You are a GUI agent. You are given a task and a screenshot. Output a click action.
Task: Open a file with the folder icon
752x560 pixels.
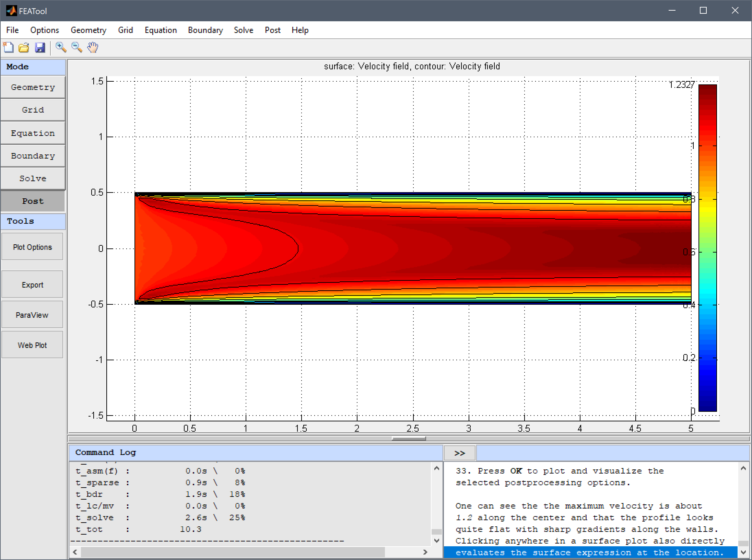pos(24,47)
